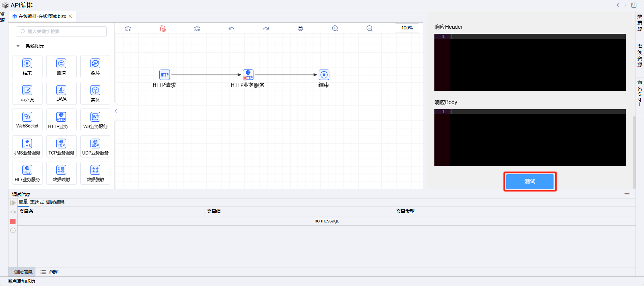Open the 表达式 tab

click(x=37, y=202)
